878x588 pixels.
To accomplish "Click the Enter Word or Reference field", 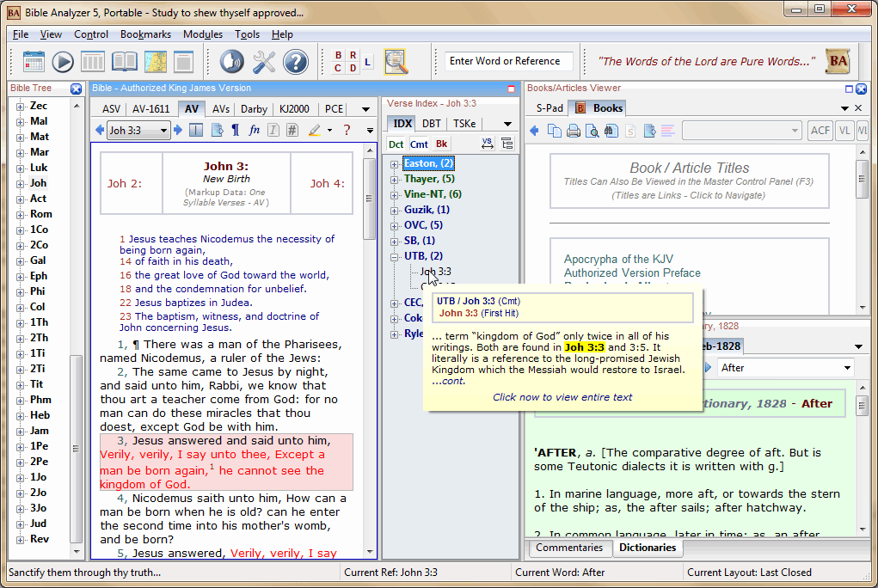I will (x=509, y=61).
